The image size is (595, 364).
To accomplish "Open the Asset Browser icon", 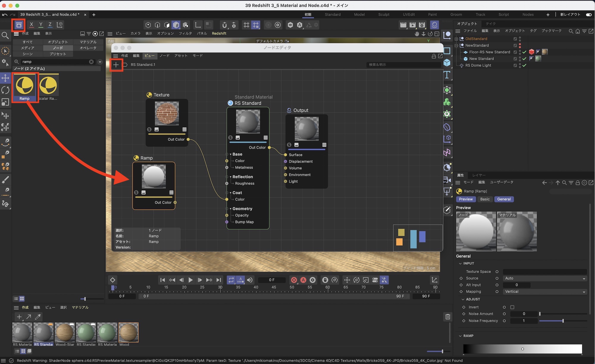I will click(19, 25).
